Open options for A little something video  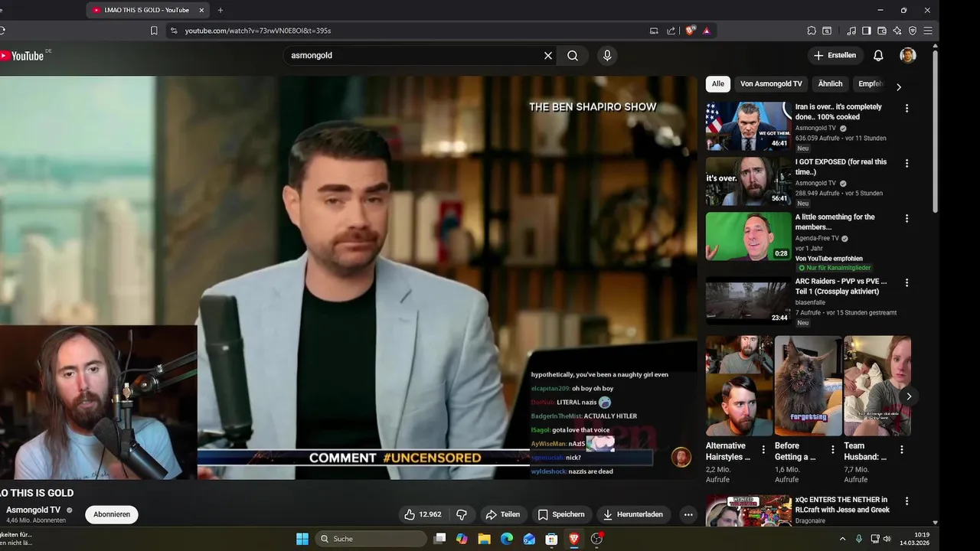click(906, 219)
